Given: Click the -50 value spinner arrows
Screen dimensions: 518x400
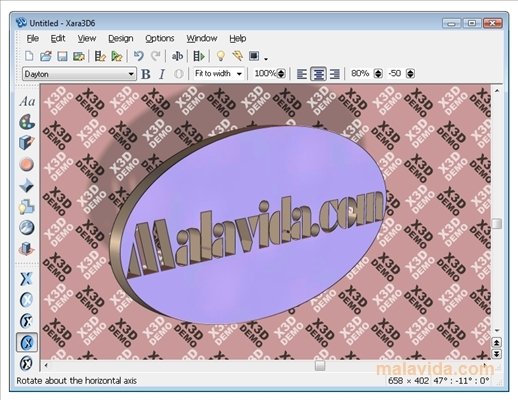Looking at the screenshot, I should [x=411, y=73].
